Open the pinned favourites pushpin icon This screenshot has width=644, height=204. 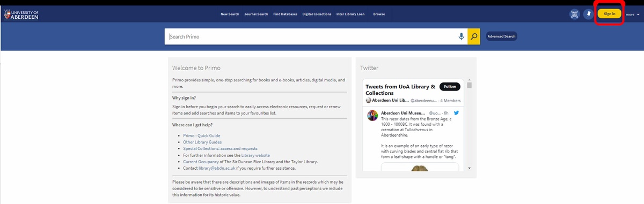(x=588, y=14)
